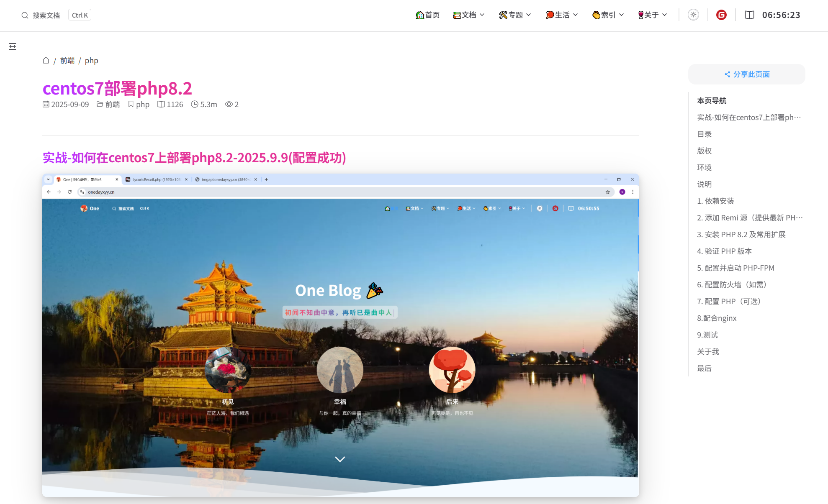Expand the 生活 dropdown chevron
This screenshot has width=828, height=504.
pyautogui.click(x=576, y=15)
